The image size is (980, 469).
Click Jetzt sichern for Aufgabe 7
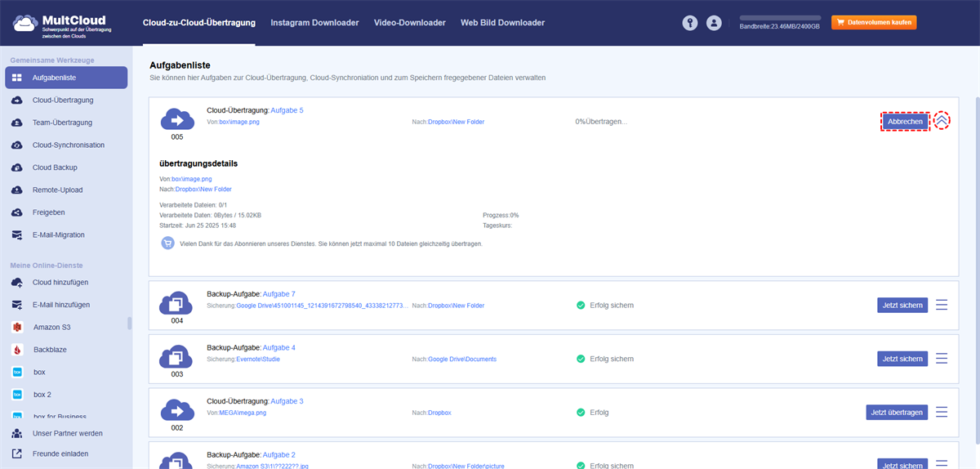[902, 305]
